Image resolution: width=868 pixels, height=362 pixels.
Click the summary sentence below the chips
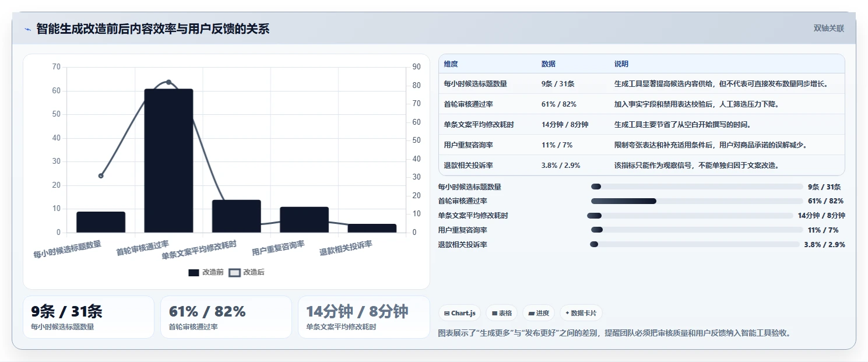(x=614, y=333)
